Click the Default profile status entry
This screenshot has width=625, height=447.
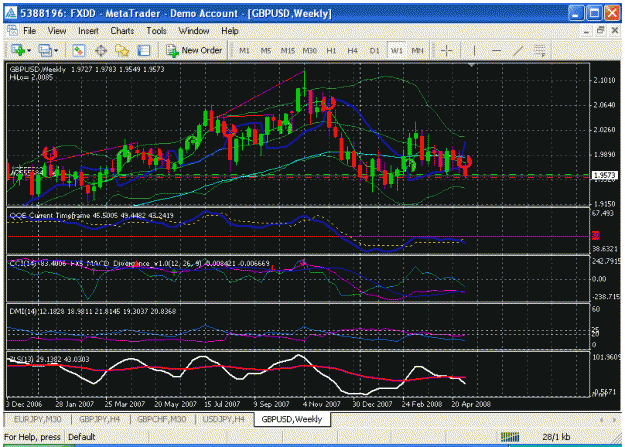82,437
